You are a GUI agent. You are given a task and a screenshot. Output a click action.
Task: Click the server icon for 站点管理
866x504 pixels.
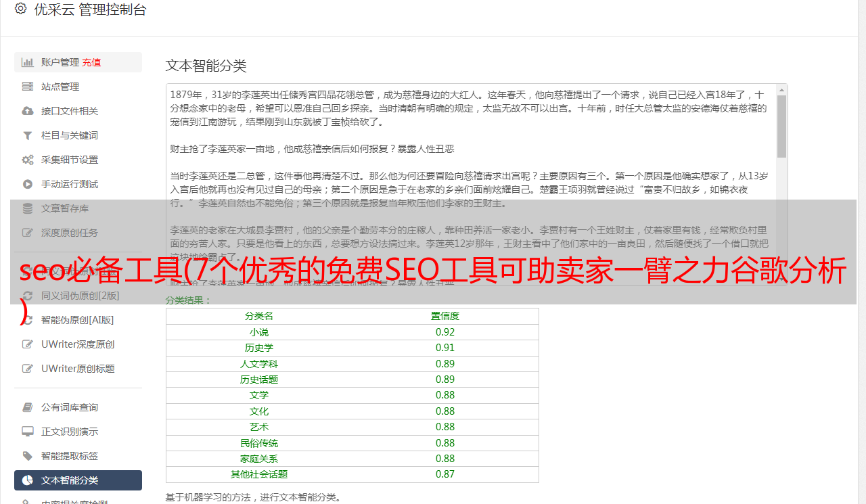pos(28,87)
